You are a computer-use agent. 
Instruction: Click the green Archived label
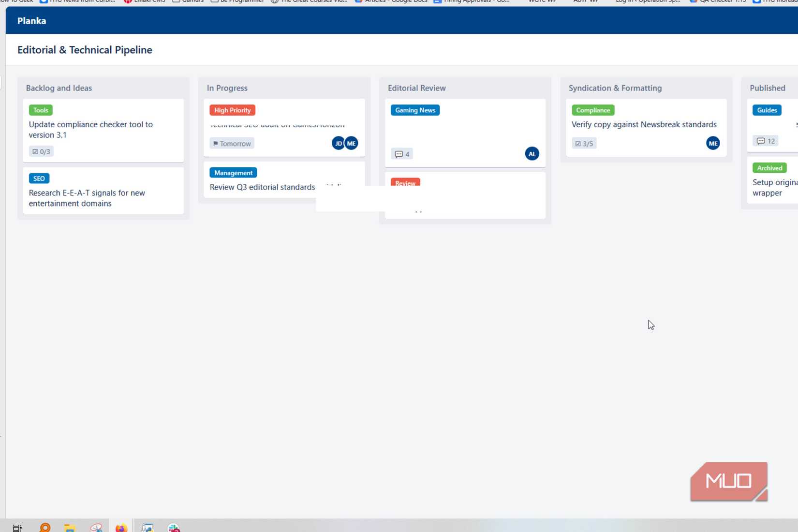pos(770,168)
